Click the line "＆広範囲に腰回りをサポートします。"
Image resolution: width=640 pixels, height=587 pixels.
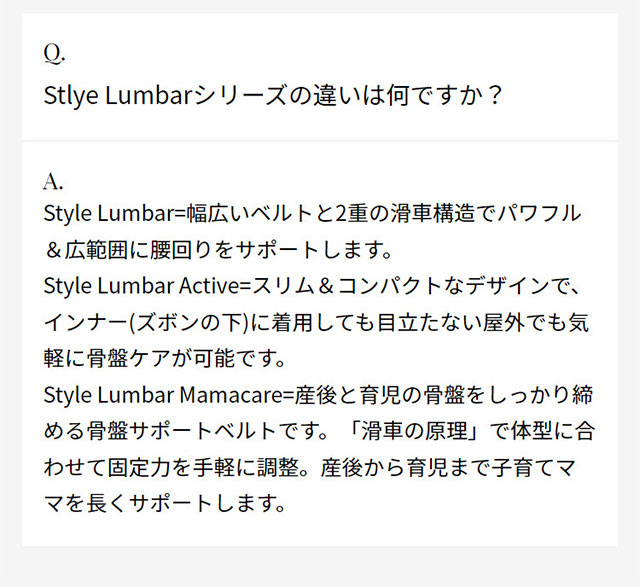click(222, 250)
